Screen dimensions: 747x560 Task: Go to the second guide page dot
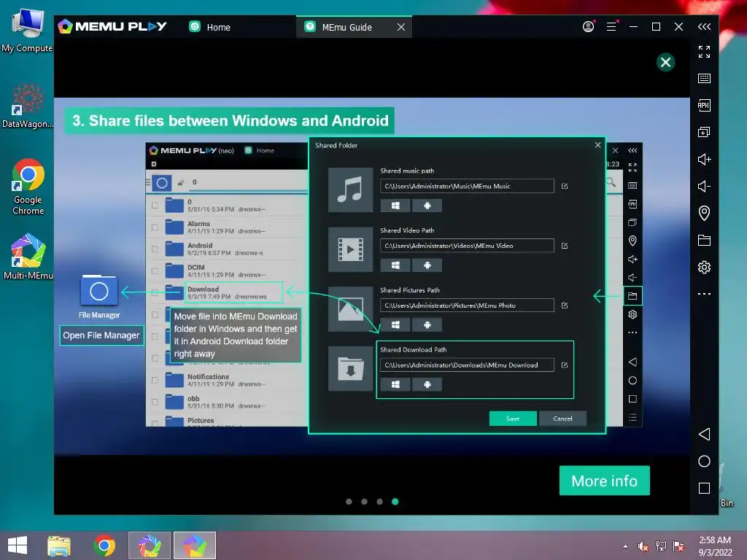[364, 502]
